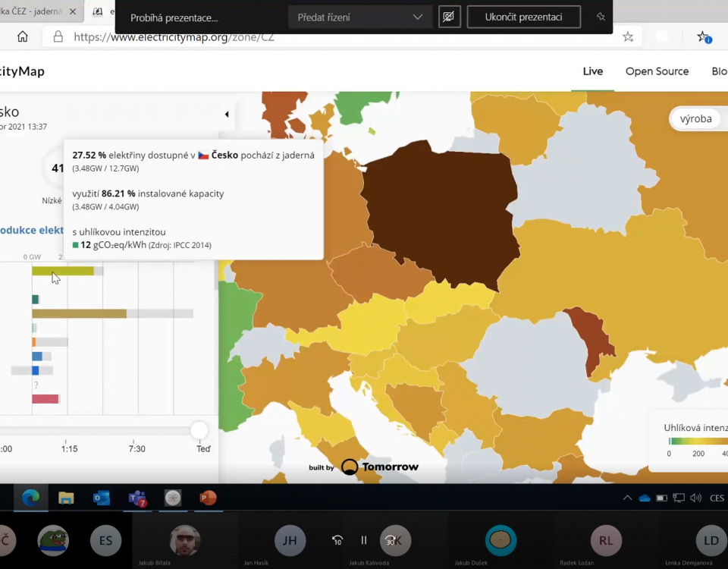Image resolution: width=728 pixels, height=569 pixels.
Task: Click Jakub Dušek's participant avatar
Action: coord(500,540)
